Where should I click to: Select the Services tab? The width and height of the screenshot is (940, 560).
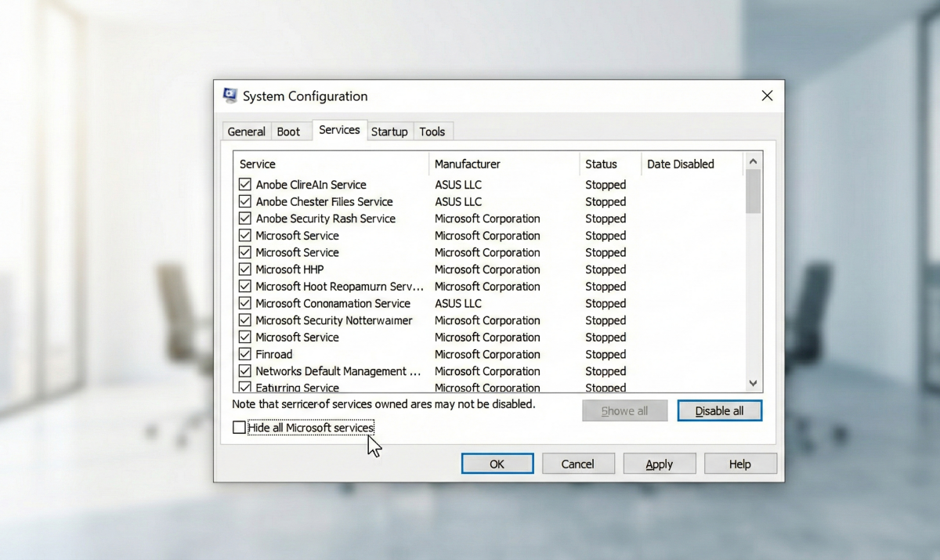coord(339,130)
